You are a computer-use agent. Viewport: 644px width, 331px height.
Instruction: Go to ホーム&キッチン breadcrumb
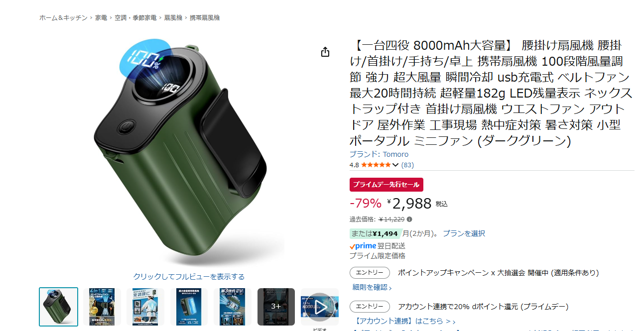click(x=63, y=18)
